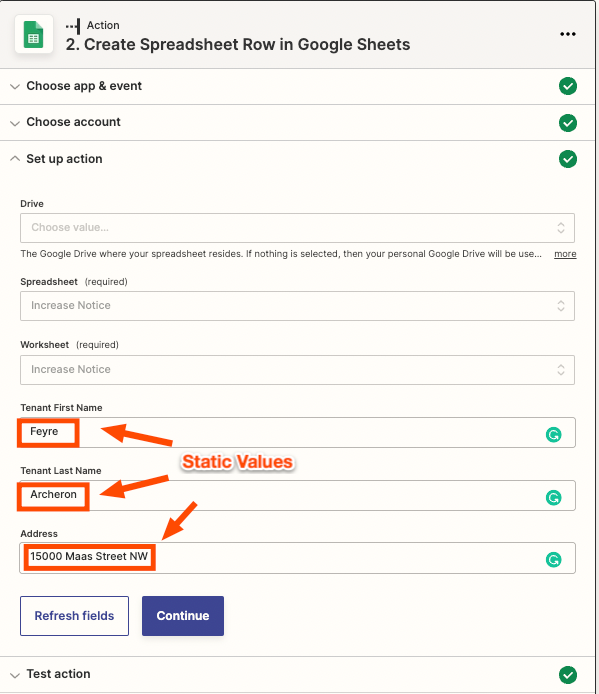This screenshot has height=694, width=599.
Task: Click green checkmark beside Choose account
Action: [568, 123]
